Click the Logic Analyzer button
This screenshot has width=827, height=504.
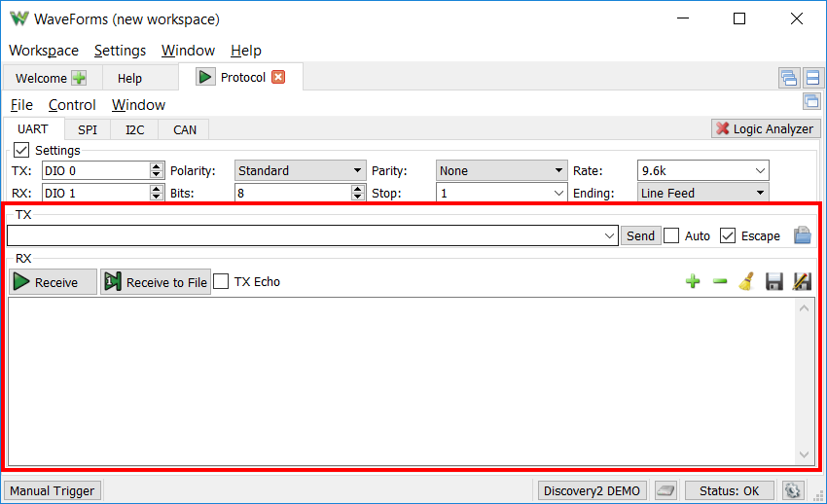pos(766,128)
